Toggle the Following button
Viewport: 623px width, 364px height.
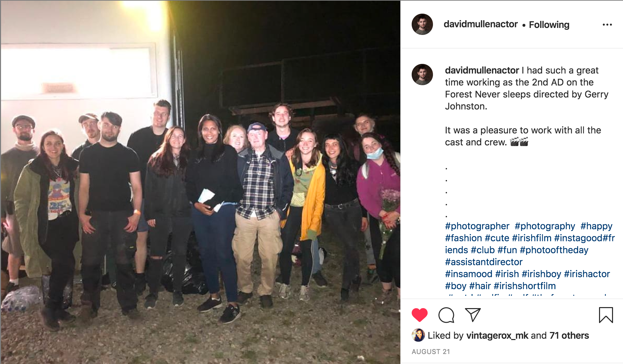pyautogui.click(x=549, y=25)
